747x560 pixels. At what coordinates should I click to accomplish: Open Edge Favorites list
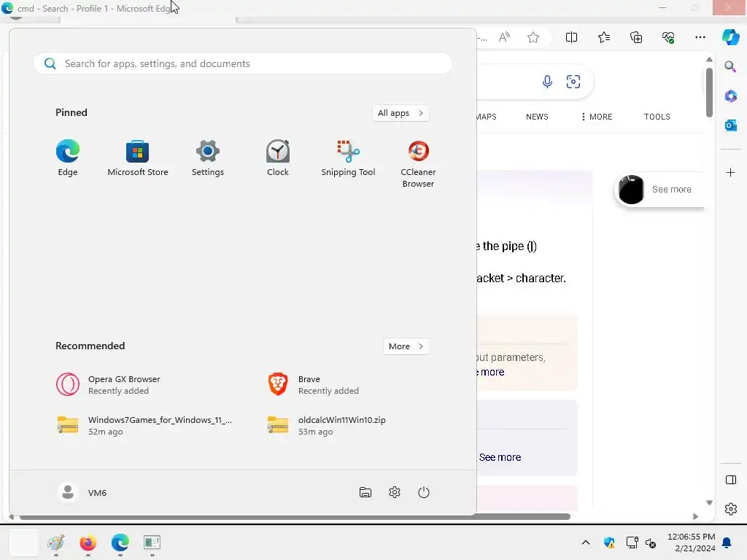tap(603, 37)
